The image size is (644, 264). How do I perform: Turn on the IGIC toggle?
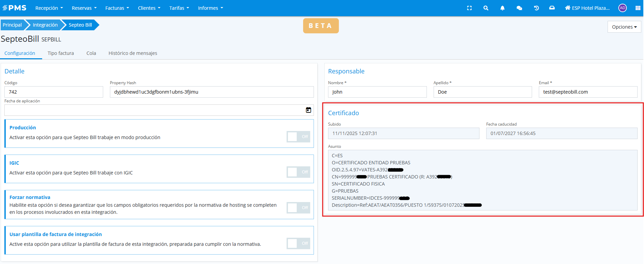pyautogui.click(x=298, y=172)
